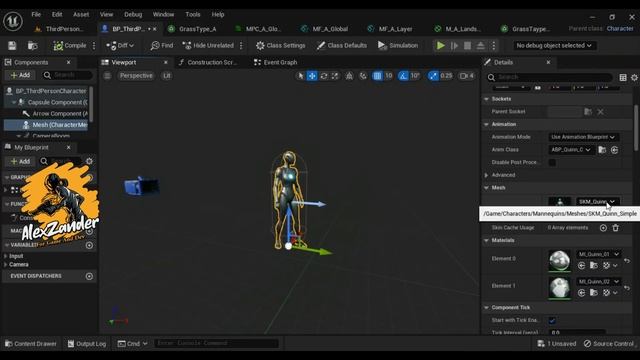Activate the Scale gizmo tool
Image resolution: width=640 pixels, height=360 pixels.
click(x=335, y=76)
